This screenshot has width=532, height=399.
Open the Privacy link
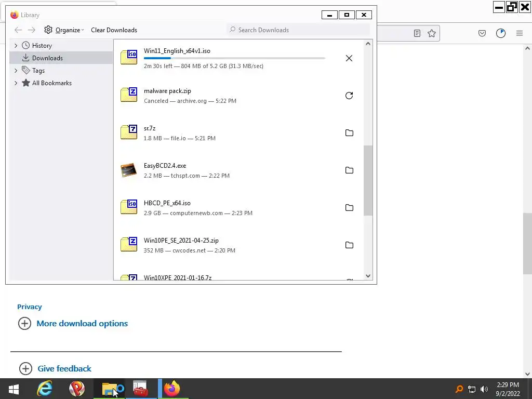pos(30,307)
